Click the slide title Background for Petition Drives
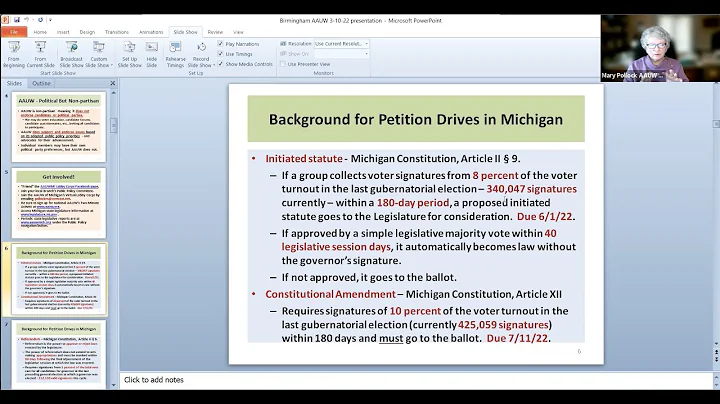This screenshot has width=720, height=404. point(416,119)
